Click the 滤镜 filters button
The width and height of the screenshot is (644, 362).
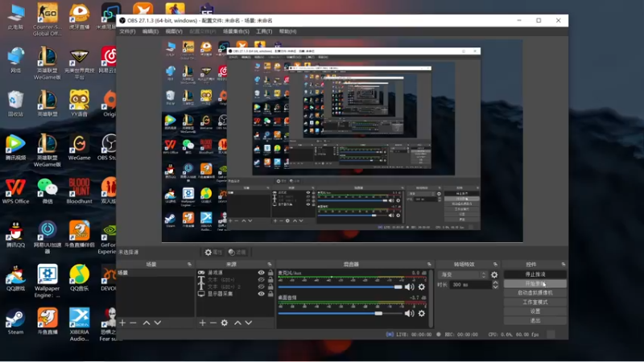click(237, 252)
